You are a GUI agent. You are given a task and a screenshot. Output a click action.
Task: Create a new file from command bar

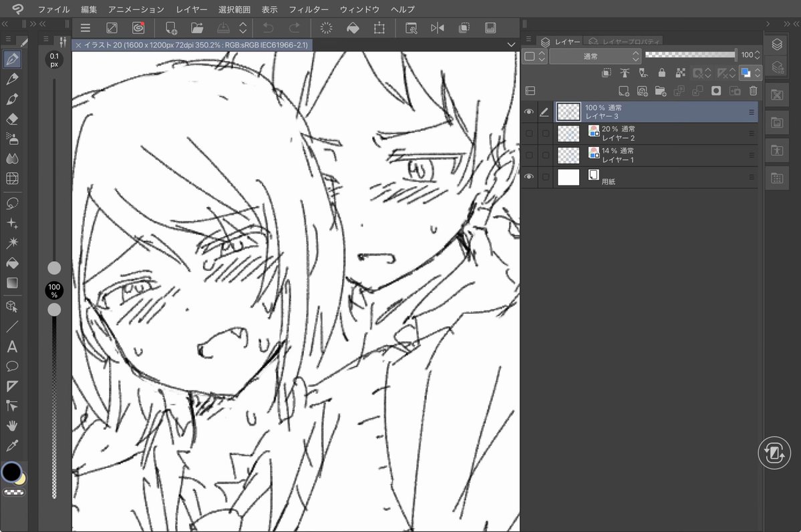point(170,28)
